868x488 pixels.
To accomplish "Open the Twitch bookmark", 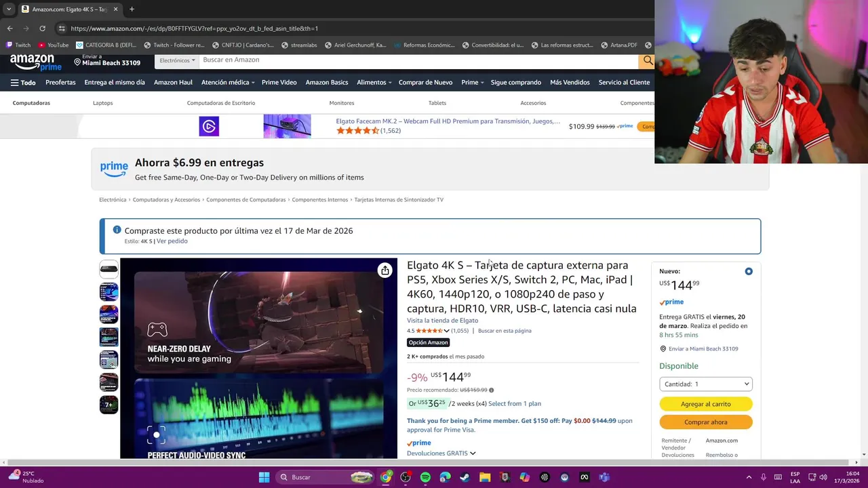I will 18,45.
